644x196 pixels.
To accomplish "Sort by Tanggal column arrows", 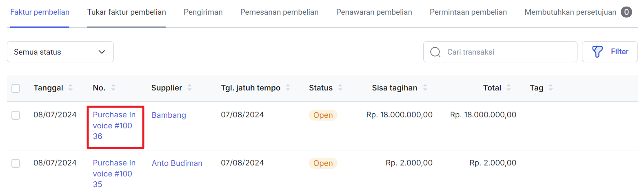I will [x=70, y=88].
